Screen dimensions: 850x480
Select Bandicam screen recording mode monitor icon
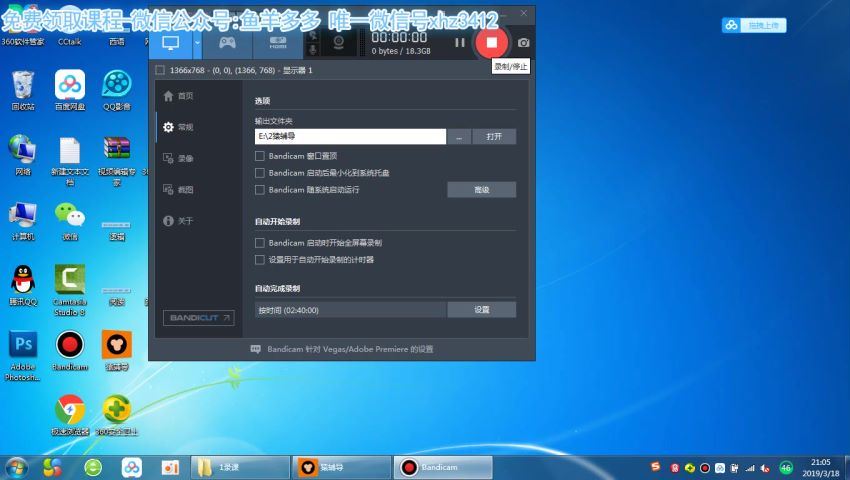pyautogui.click(x=170, y=43)
